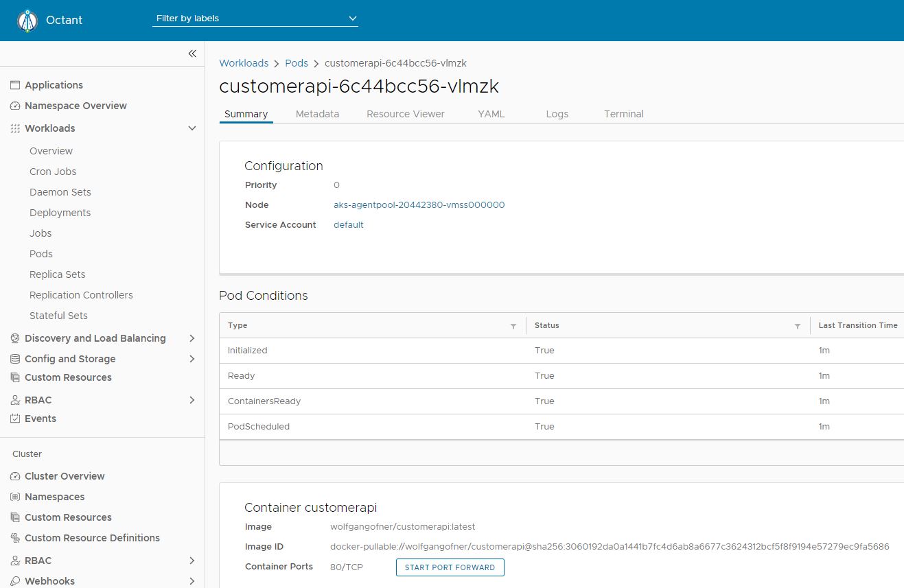Open the Filter by labels dropdown
Viewport: 904px width, 588px height.
pos(255,19)
